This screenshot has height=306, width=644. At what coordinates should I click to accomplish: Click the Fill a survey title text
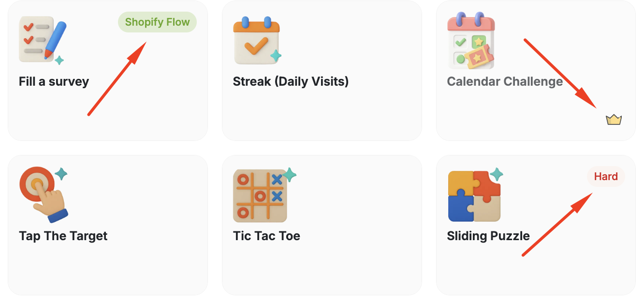click(54, 81)
